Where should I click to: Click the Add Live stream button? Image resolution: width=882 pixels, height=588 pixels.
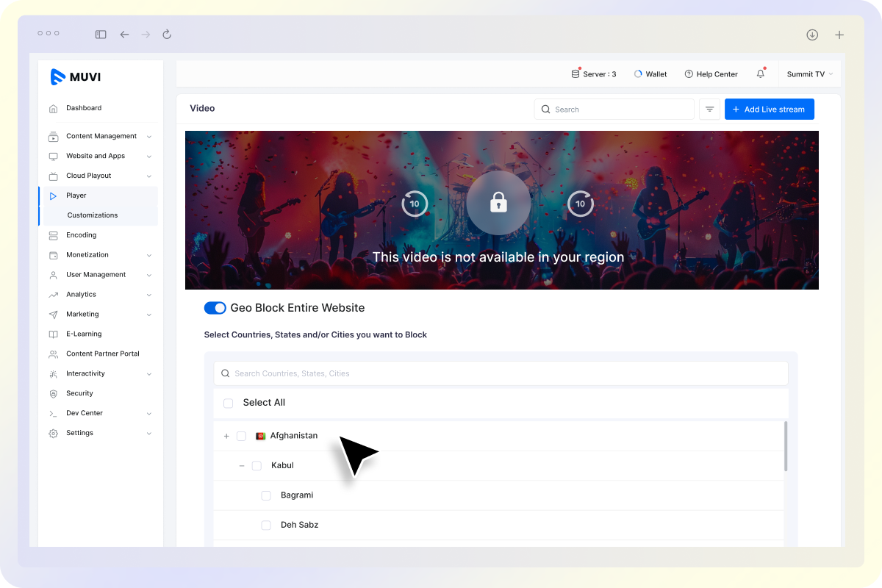click(769, 110)
